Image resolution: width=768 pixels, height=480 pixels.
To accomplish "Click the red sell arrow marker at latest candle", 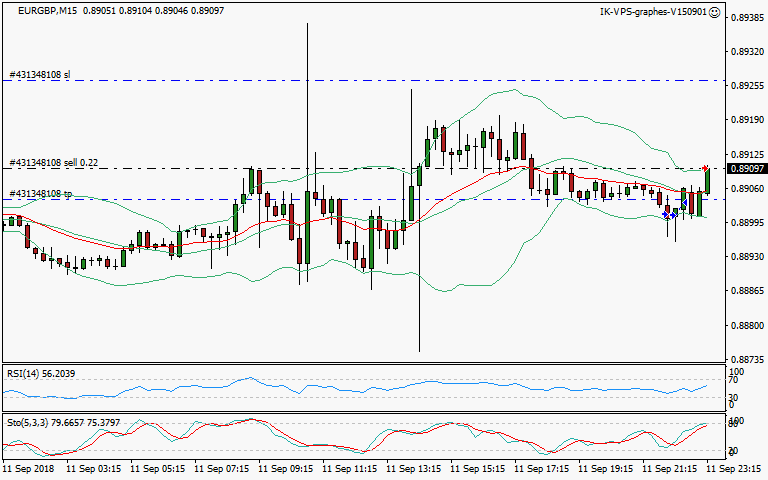I will (705, 168).
